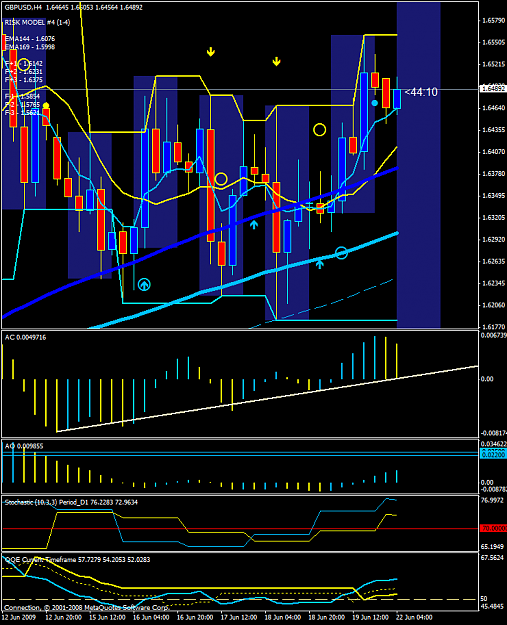This screenshot has width=507, height=625.
Task: Click the red 70.0000 stochastic level tag
Action: (x=493, y=529)
